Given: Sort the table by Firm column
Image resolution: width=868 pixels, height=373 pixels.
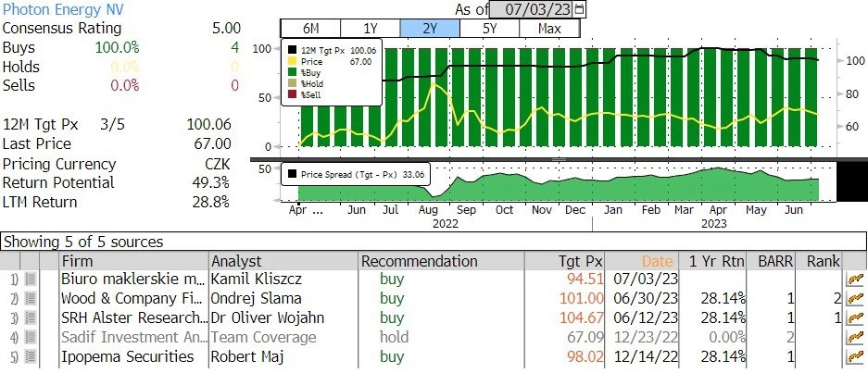Looking at the screenshot, I should point(134,261).
